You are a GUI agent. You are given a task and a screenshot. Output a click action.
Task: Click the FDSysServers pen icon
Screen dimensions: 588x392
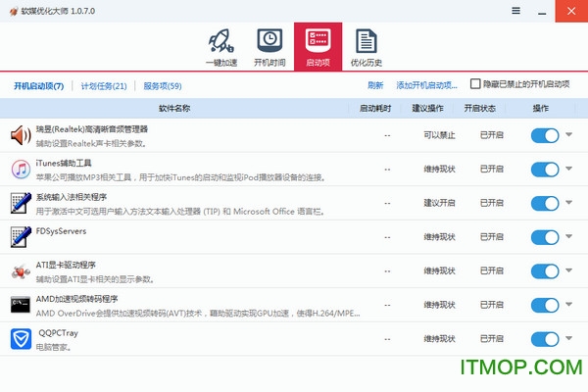coord(21,237)
